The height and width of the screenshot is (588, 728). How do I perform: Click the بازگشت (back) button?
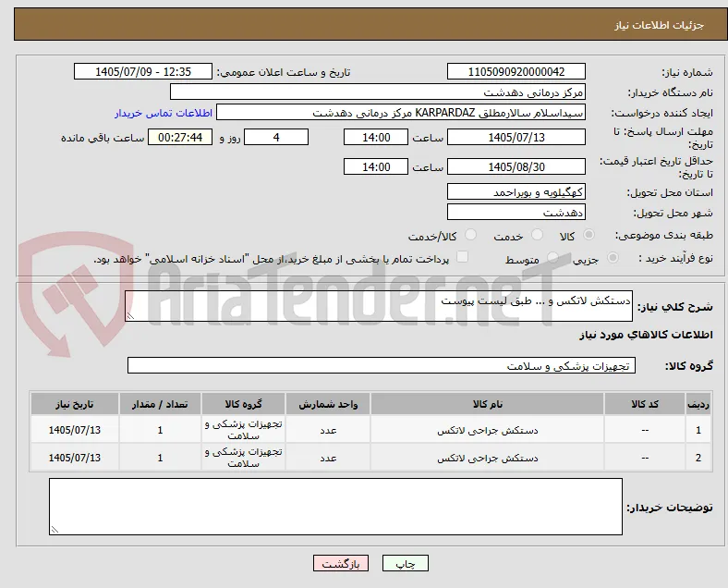coord(341,563)
